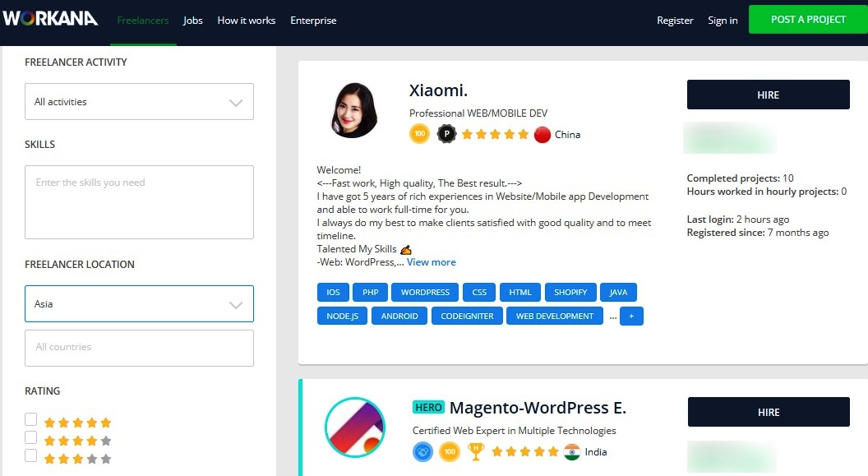This screenshot has height=476, width=868.
Task: Click the China flag icon
Action: 542,135
